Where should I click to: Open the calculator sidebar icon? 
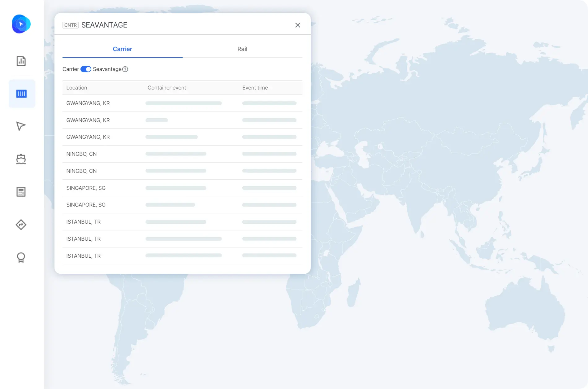(x=21, y=192)
